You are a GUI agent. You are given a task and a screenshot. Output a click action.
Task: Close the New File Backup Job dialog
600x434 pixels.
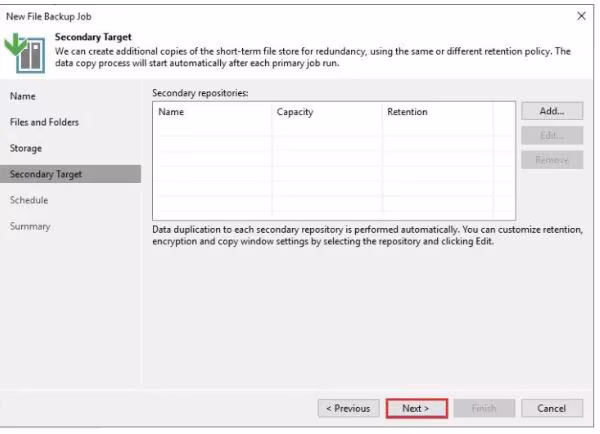pyautogui.click(x=581, y=16)
